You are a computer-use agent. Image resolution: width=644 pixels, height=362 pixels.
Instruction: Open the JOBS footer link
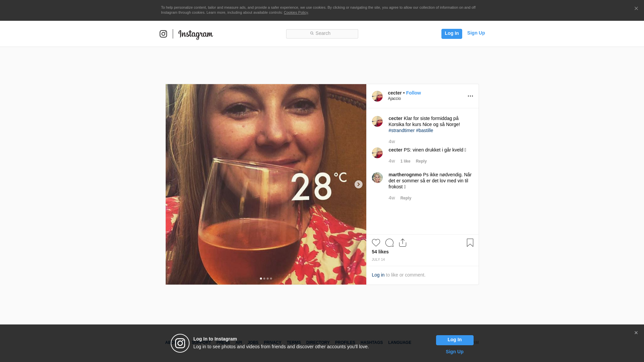(x=253, y=343)
